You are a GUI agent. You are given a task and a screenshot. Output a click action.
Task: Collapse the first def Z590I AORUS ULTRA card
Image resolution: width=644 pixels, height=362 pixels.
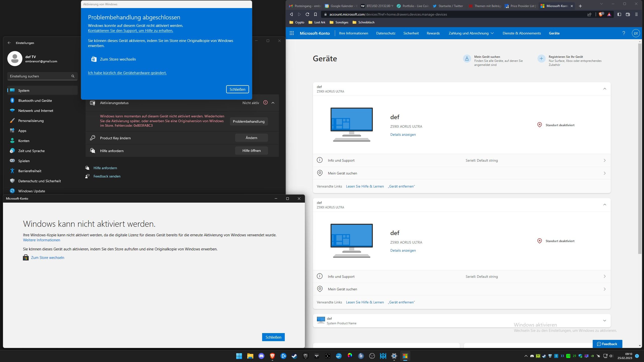pos(605,89)
